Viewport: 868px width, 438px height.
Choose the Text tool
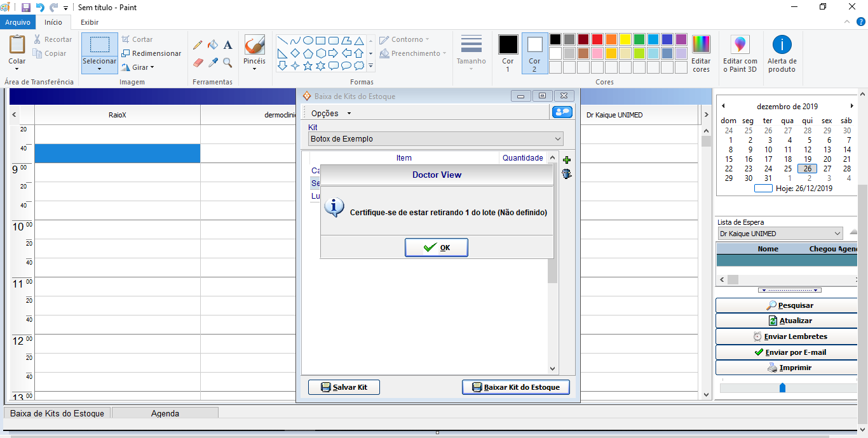click(227, 45)
